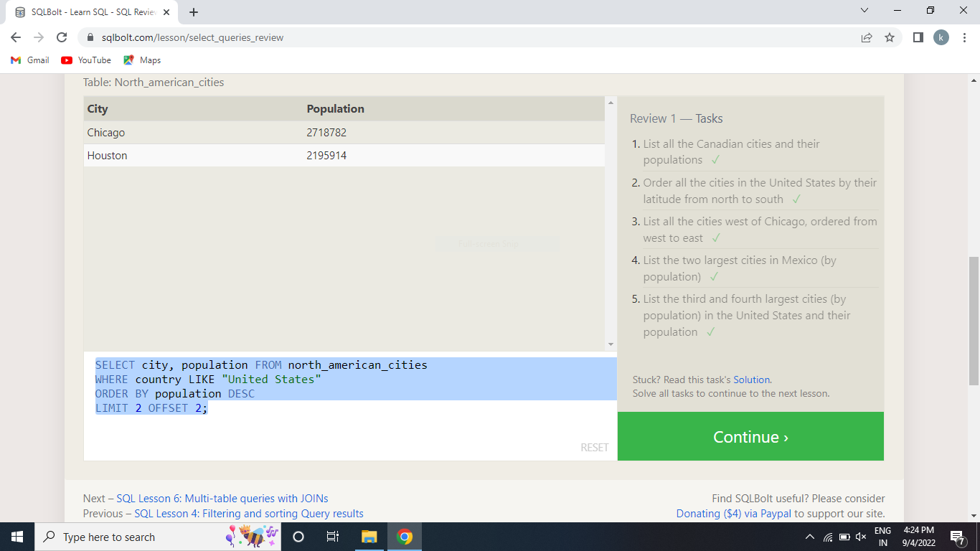The width and height of the screenshot is (980, 551).
Task: Open the Windows Start menu
Action: coord(17,537)
